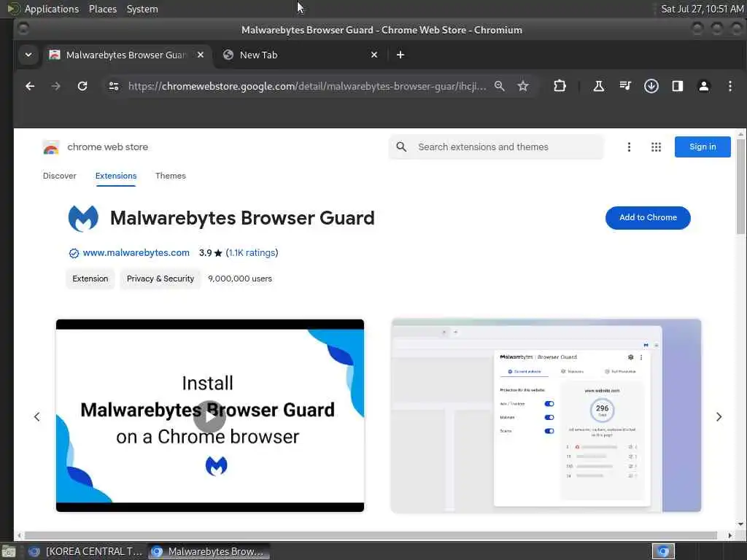This screenshot has width=747, height=560.
Task: Close the Malwarebytes Browser Guard tab
Action: (x=201, y=55)
